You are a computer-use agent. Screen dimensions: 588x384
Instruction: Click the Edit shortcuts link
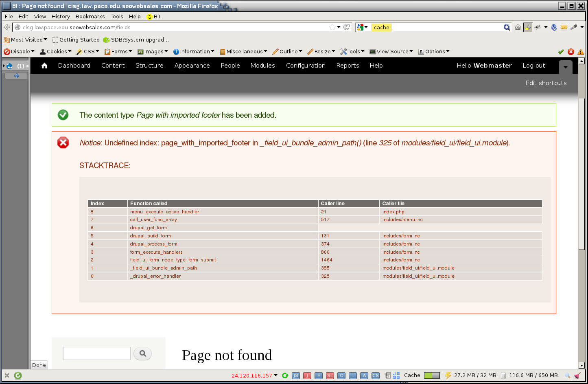(546, 83)
